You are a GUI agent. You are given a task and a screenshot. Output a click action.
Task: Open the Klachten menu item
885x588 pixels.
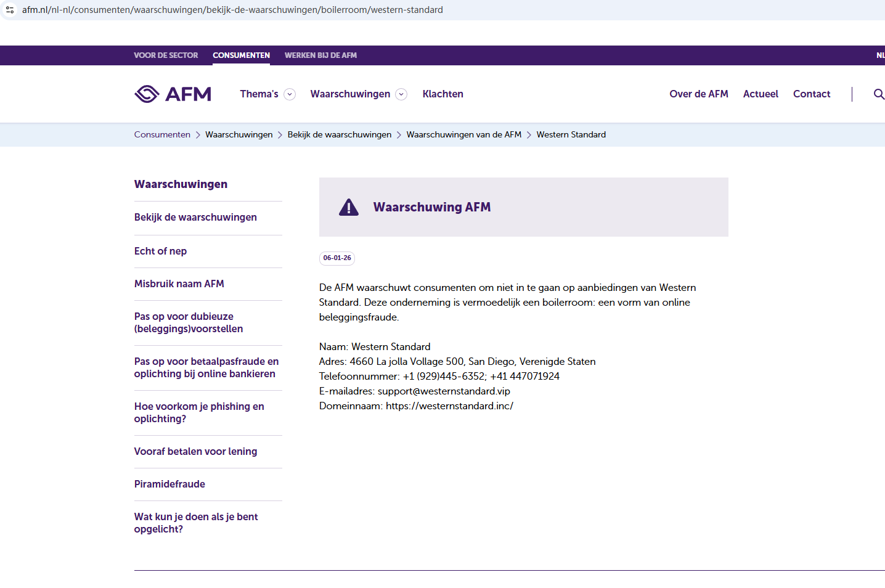pyautogui.click(x=442, y=94)
